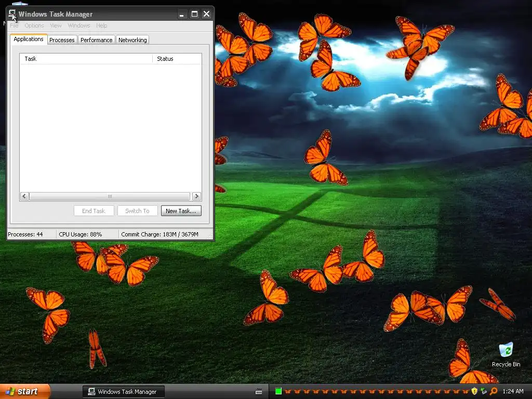Close the Task Manager window

tap(207, 14)
